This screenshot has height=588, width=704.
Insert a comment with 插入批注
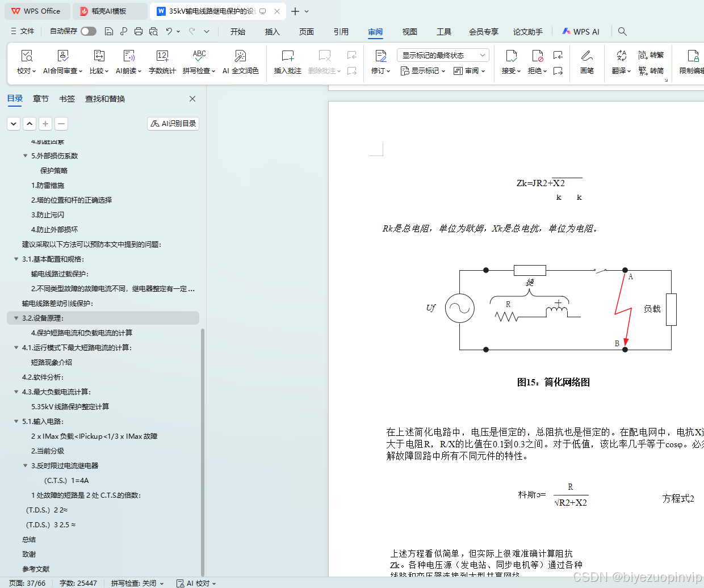coord(288,62)
